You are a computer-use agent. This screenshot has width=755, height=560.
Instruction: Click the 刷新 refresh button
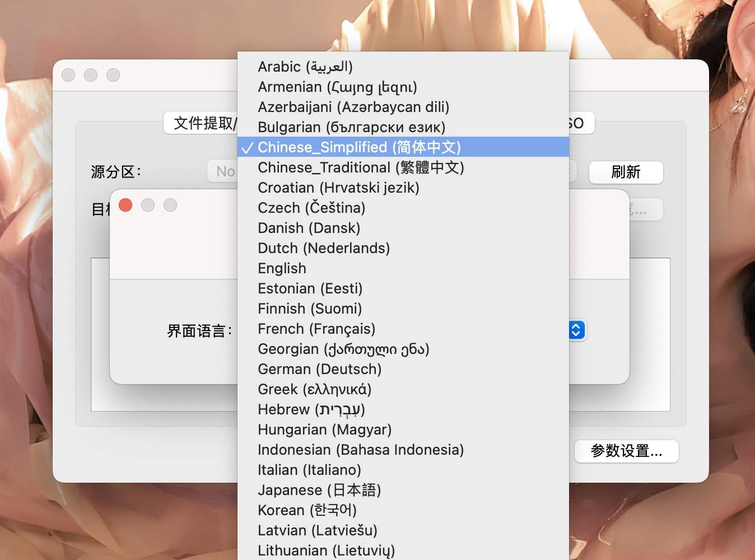[626, 172]
